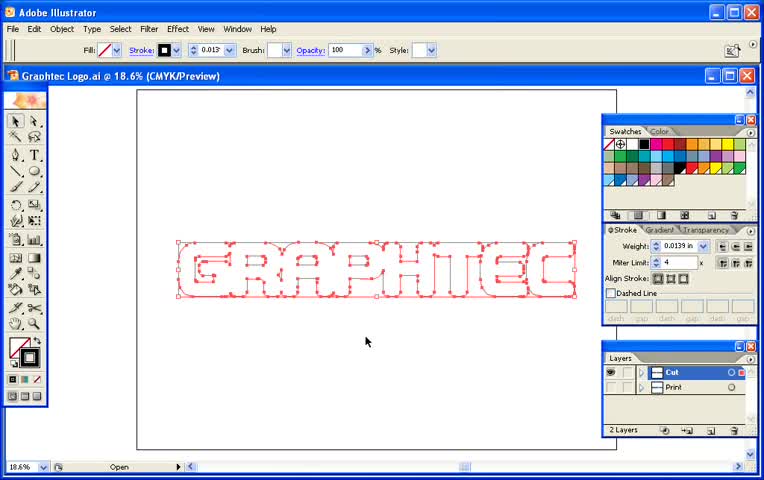Open the Style dropdown
The width and height of the screenshot is (764, 480).
(431, 50)
